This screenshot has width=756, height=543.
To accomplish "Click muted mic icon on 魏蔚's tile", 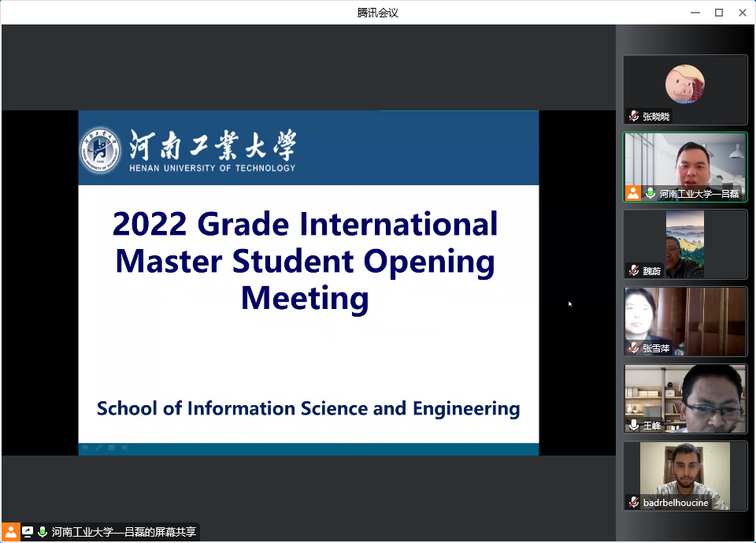I will tap(634, 270).
